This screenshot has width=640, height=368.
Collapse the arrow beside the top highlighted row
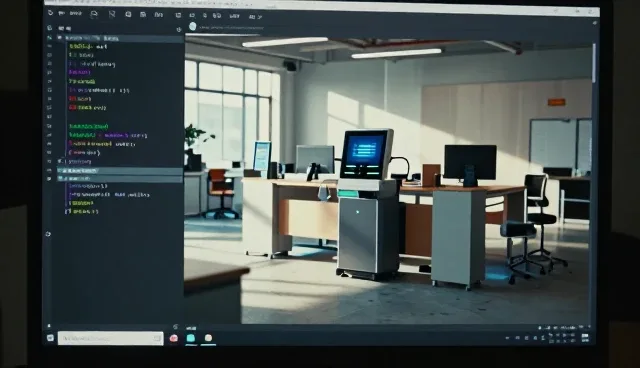tap(60, 38)
